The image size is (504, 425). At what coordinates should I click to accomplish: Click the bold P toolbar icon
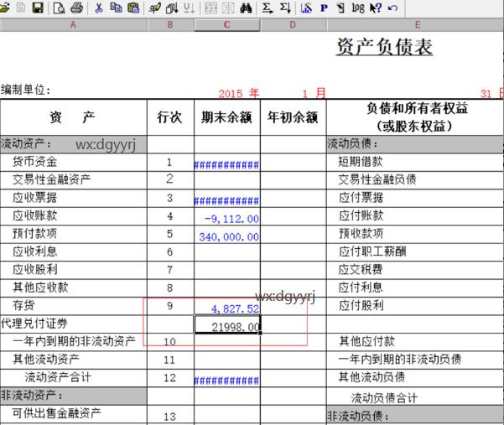(324, 8)
